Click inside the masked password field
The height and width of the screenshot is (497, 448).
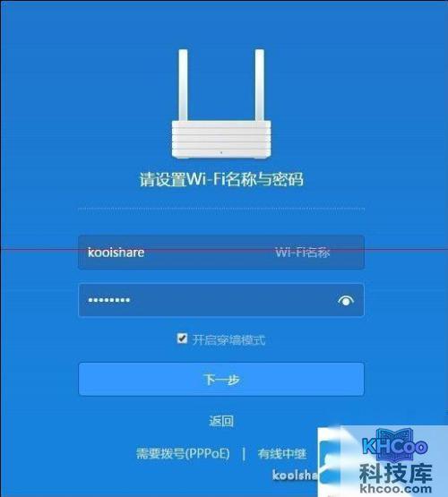[221, 300]
